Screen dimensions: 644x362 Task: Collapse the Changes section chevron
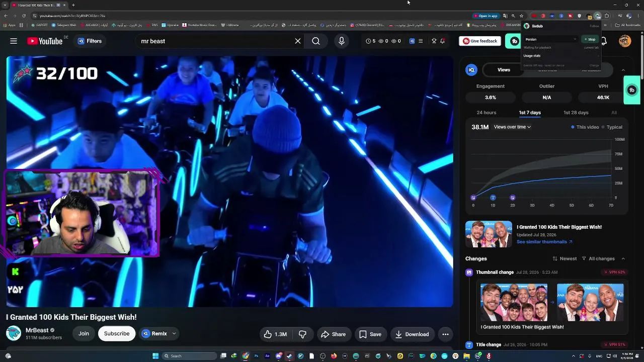point(623,258)
